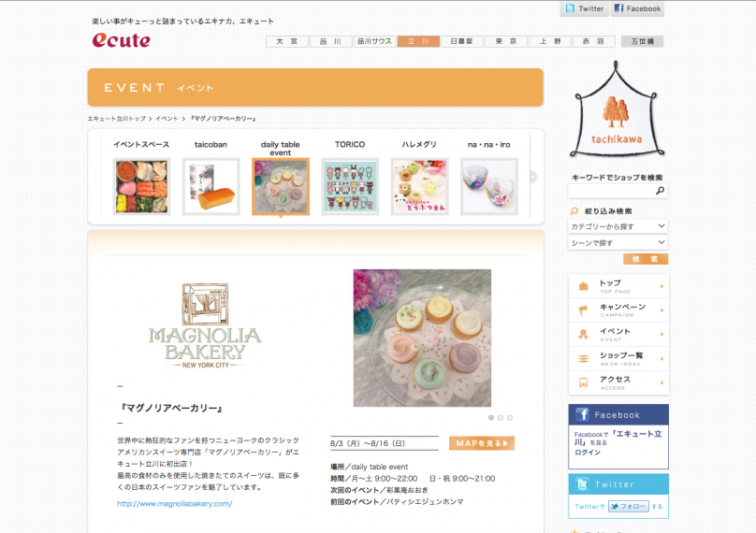Click the ribbon icon beside イベント
Viewport: 756px width, 533px height.
coord(584,335)
